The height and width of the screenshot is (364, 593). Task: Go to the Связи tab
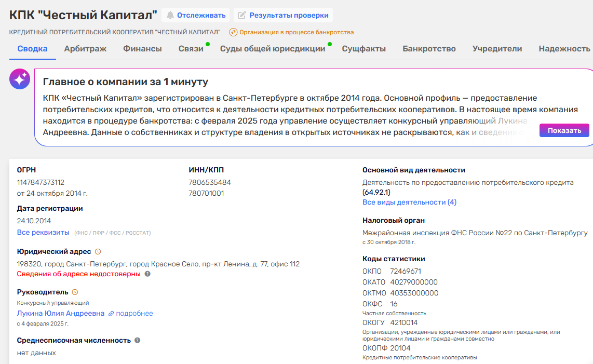[191, 49]
